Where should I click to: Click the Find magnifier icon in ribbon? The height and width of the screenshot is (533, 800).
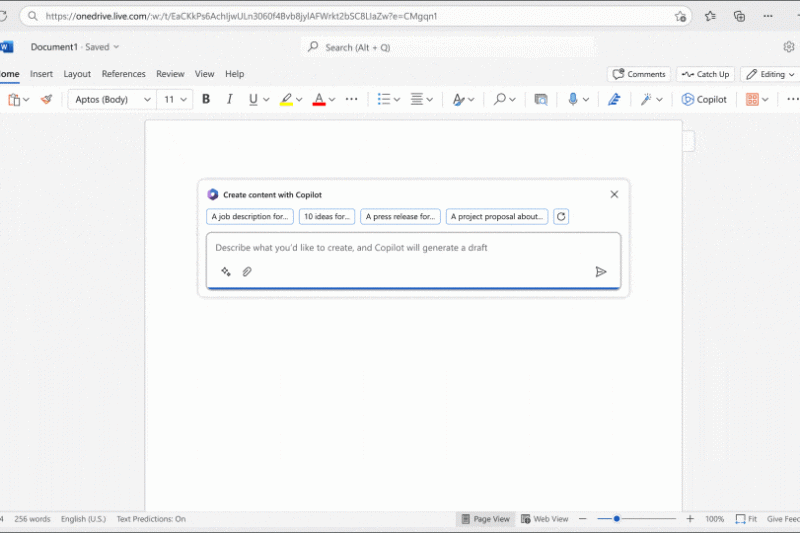[x=499, y=99]
